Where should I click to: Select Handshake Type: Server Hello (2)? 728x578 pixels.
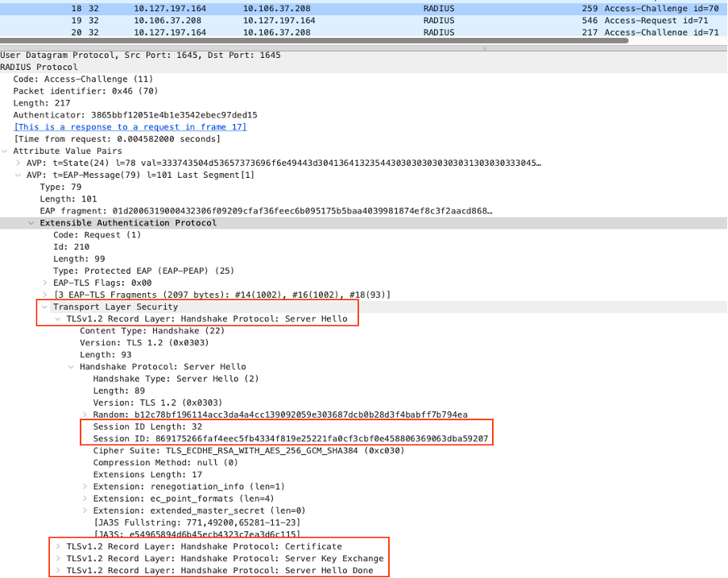[176, 378]
